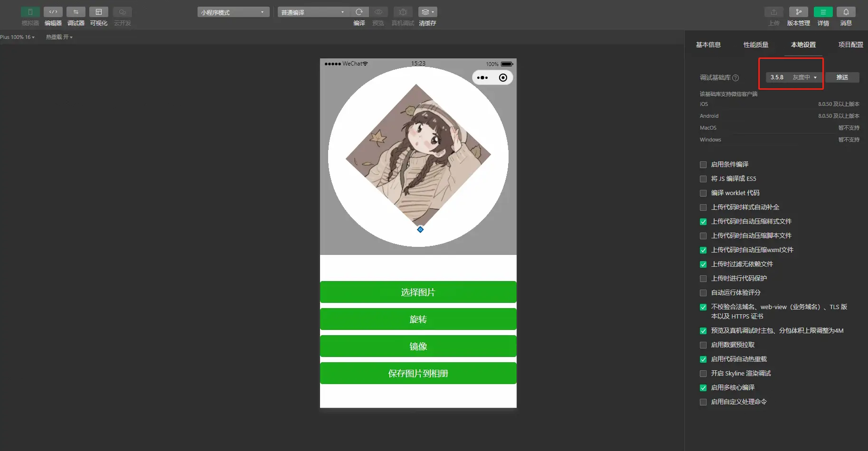Toggle the editor (编辑器) panel icon
Screen dimensions: 868x451
point(53,12)
